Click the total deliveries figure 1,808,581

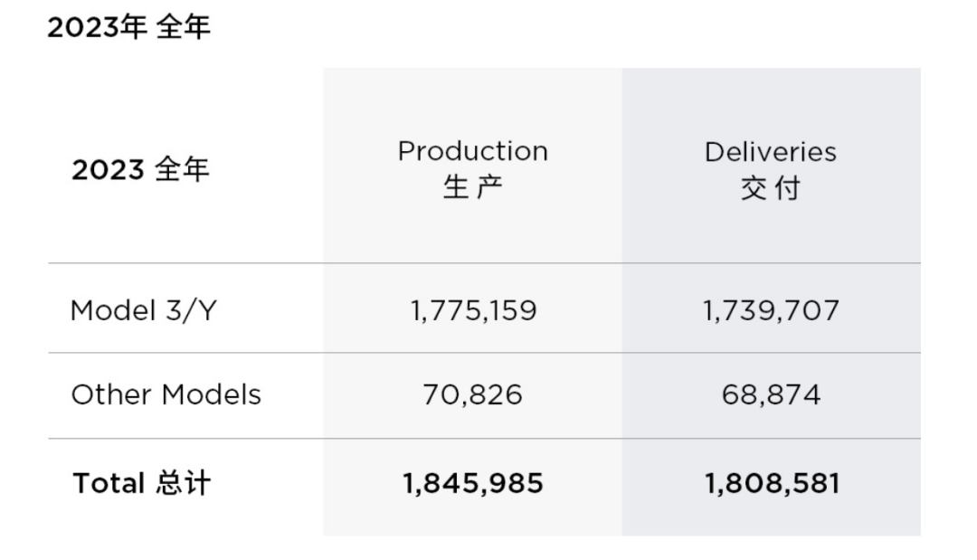(772, 483)
